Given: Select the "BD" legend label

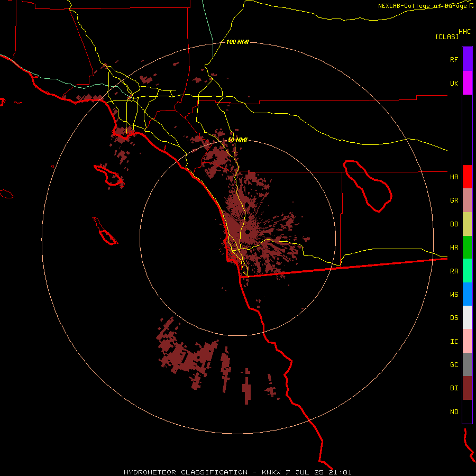Looking at the screenshot, I should 454,224.
